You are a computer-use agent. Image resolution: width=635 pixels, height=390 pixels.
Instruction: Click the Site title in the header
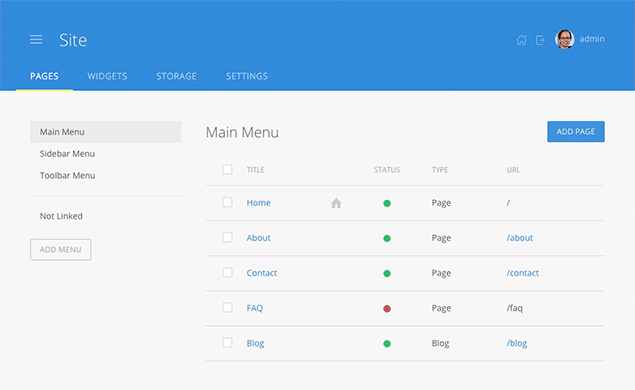[x=73, y=40]
